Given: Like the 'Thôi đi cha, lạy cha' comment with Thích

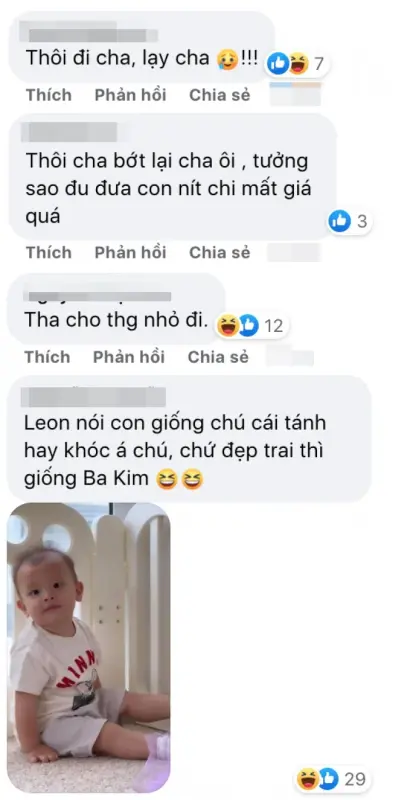Looking at the screenshot, I should [49, 95].
